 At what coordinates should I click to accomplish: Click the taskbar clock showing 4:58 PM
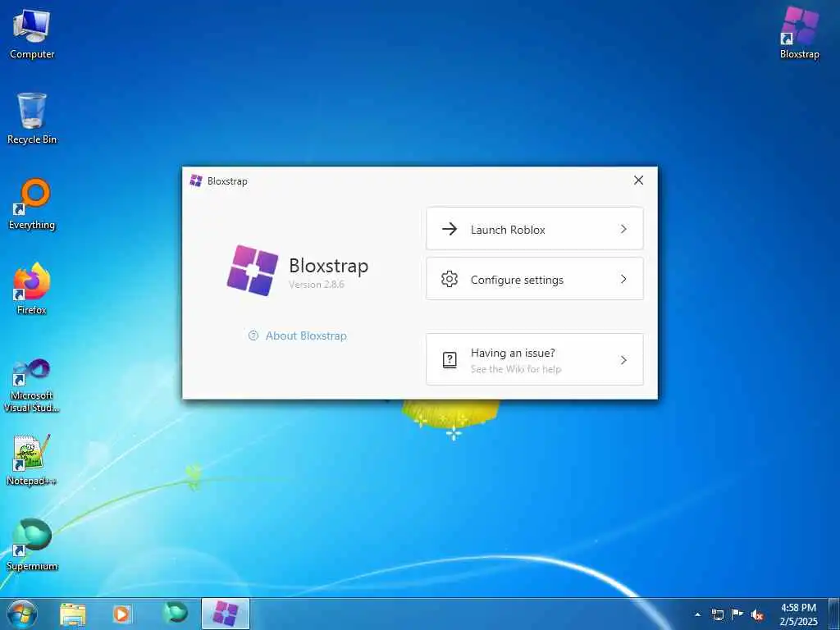[798, 614]
